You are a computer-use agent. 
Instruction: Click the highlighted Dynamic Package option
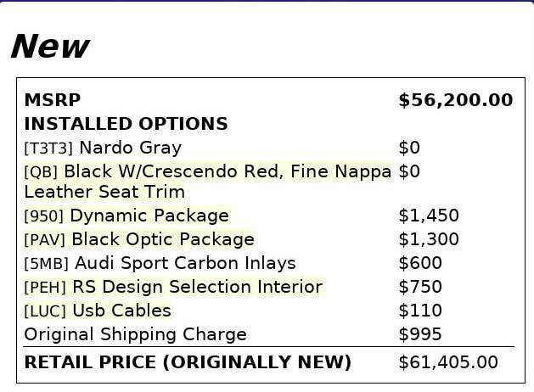tap(149, 216)
